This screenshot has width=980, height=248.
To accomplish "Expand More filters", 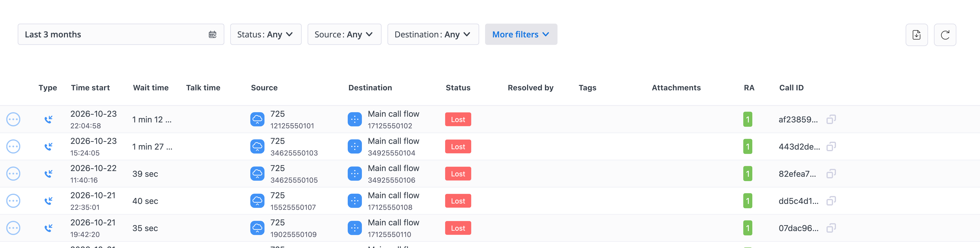I will tap(521, 35).
